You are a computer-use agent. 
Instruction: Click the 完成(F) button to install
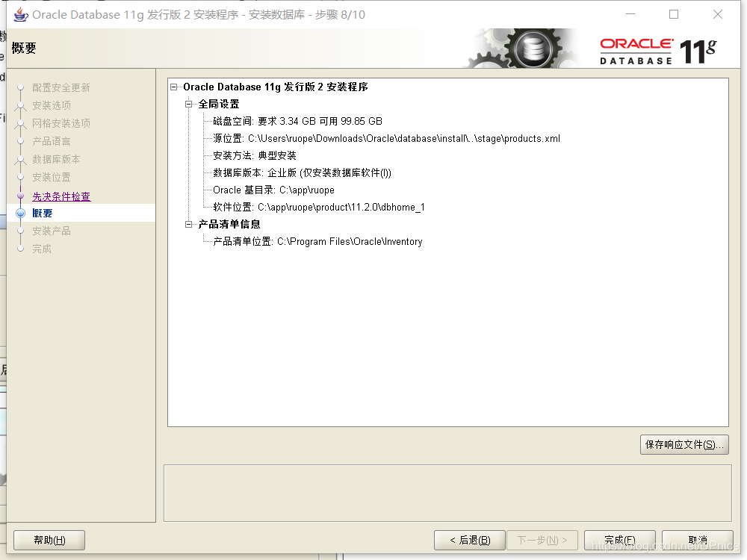point(620,540)
